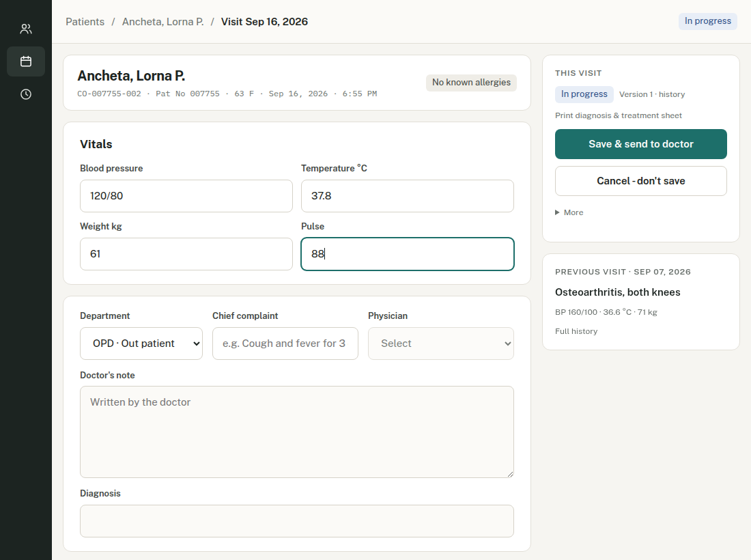Focus the Pulse field
This screenshot has height=560, width=751.
[x=407, y=254]
